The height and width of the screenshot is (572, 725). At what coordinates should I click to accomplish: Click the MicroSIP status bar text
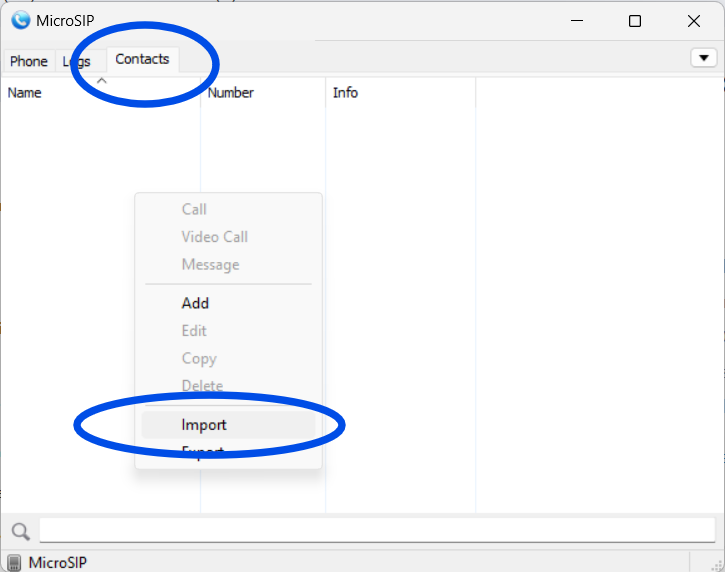58,563
